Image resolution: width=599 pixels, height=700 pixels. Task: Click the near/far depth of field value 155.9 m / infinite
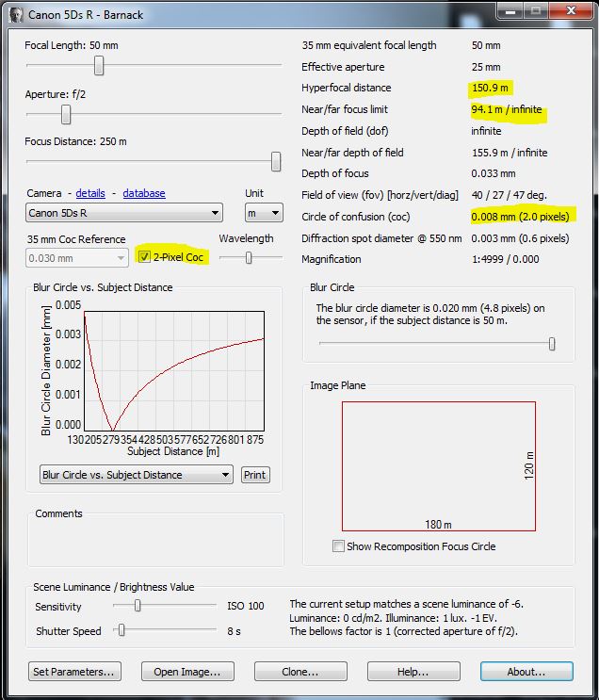point(510,153)
